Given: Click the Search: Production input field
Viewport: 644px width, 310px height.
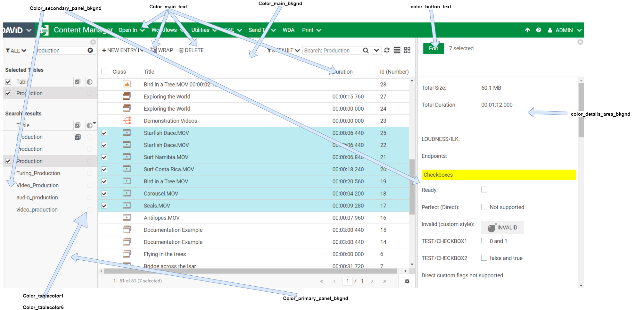Looking at the screenshot, I should 332,51.
